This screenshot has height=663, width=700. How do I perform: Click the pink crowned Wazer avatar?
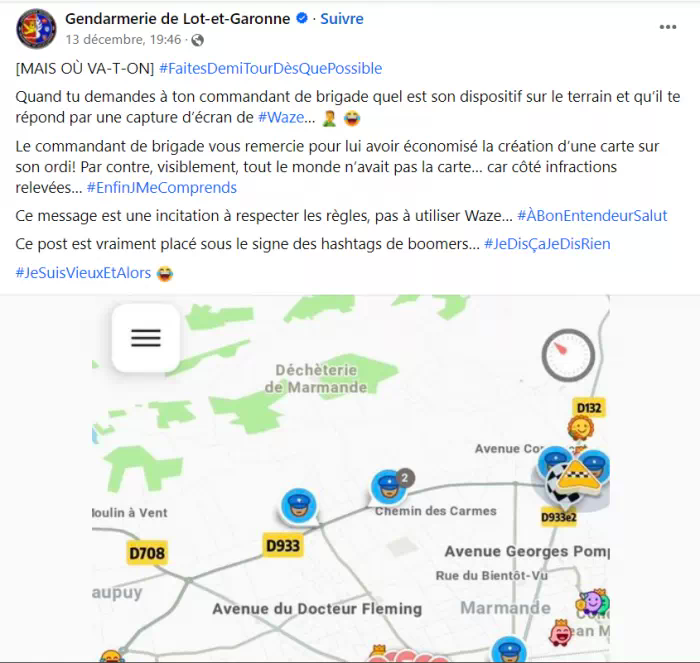pyautogui.click(x=561, y=633)
